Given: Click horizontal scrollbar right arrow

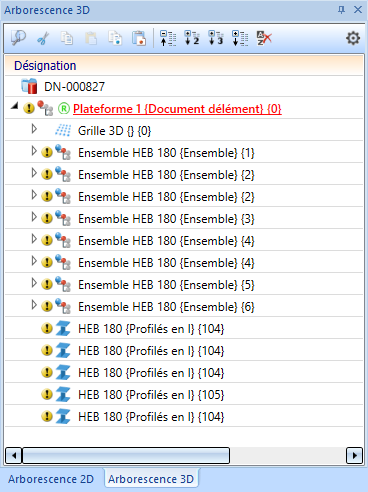Looking at the screenshot, I should click(354, 455).
